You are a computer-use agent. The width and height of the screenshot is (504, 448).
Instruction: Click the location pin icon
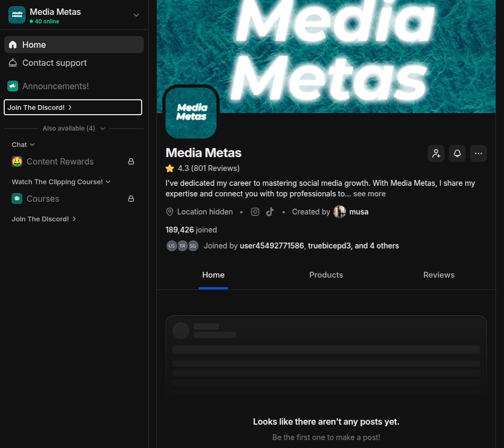click(x=169, y=212)
